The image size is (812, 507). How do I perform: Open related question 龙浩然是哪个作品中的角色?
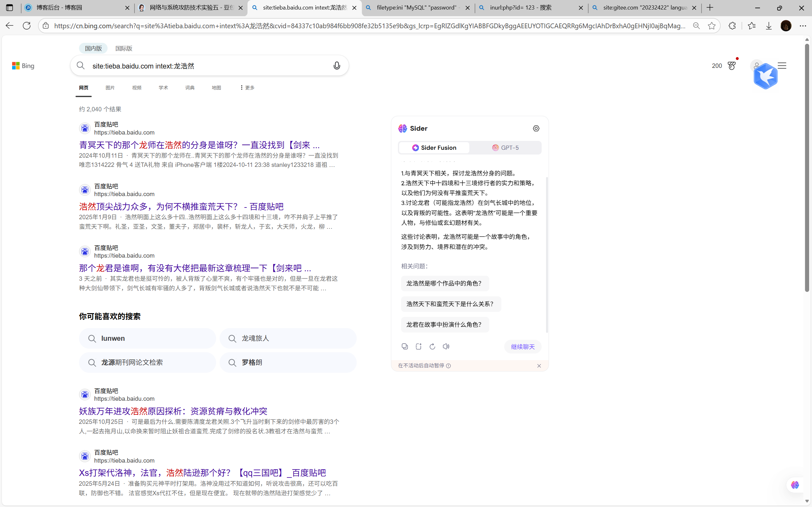point(444,283)
